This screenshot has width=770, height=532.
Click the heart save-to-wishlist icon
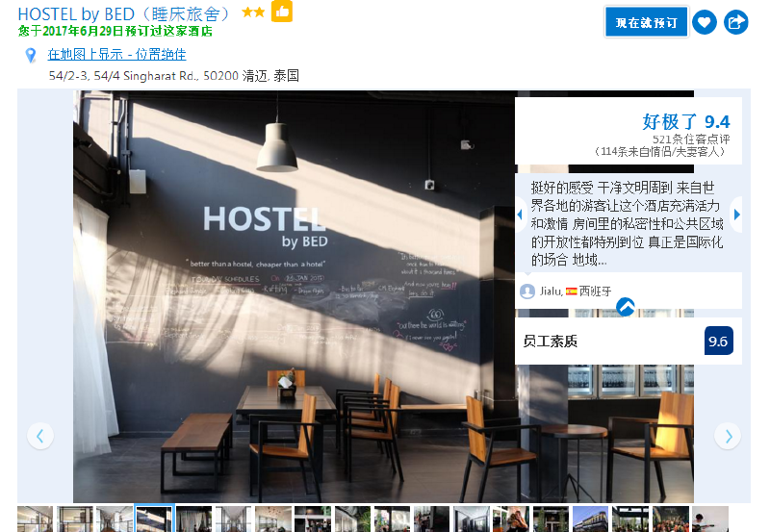[705, 22]
